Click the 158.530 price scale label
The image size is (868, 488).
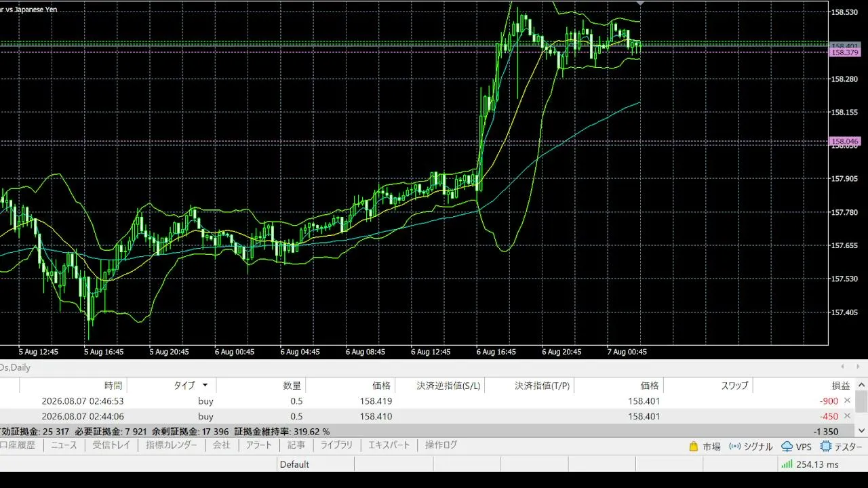[x=845, y=12]
